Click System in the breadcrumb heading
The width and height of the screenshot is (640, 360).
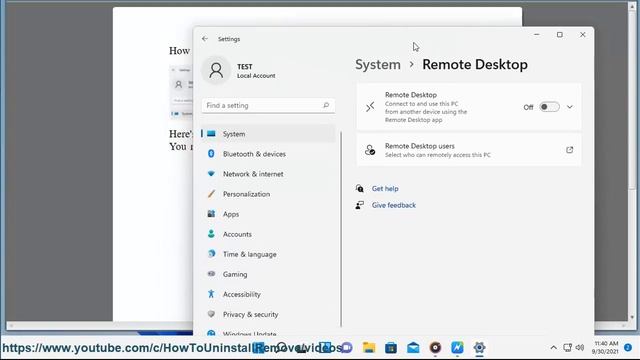(x=378, y=64)
